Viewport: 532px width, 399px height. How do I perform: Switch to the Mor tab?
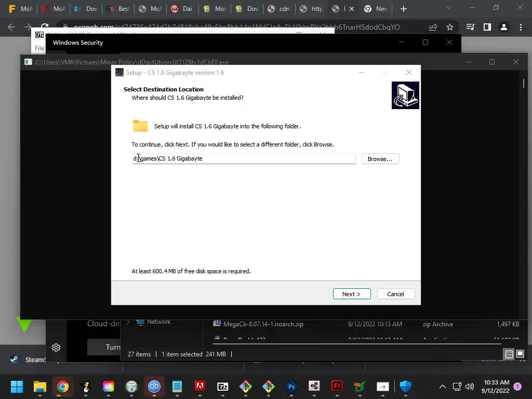pos(215,9)
